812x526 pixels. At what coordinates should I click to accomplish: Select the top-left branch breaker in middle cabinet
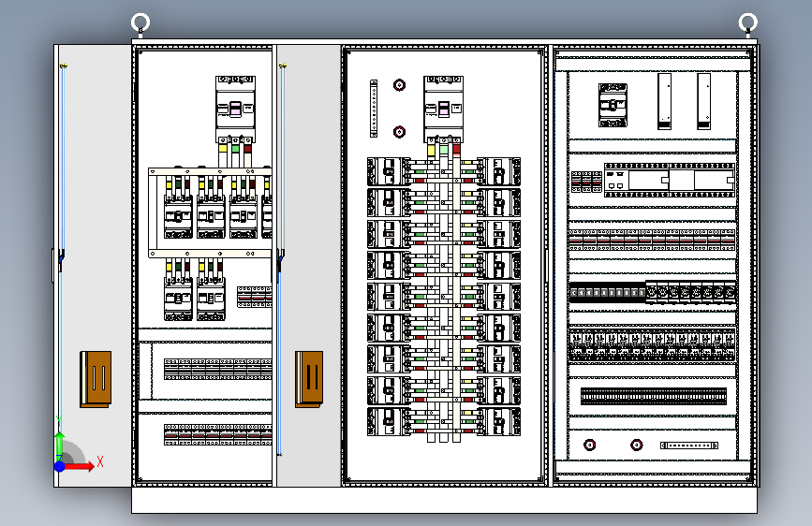[389, 172]
